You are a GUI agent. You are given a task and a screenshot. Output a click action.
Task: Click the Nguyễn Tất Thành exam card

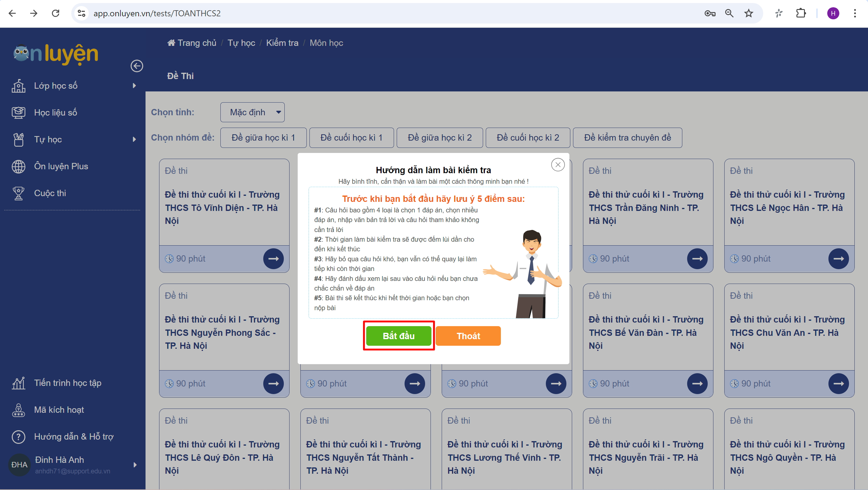click(365, 449)
